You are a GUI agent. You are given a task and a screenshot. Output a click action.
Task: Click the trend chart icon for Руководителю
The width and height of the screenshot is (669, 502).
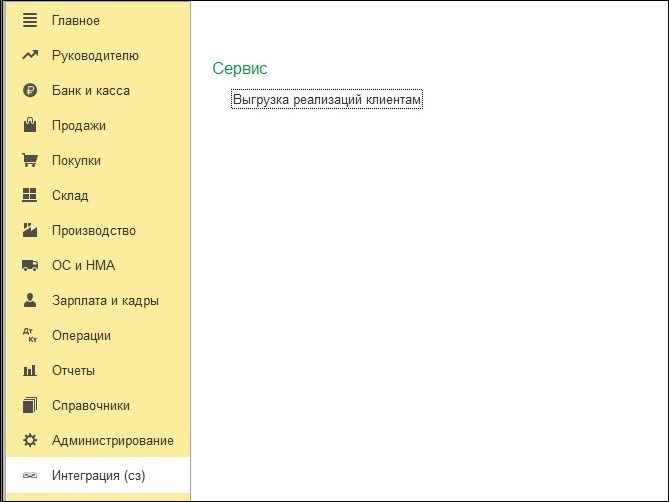tap(30, 56)
